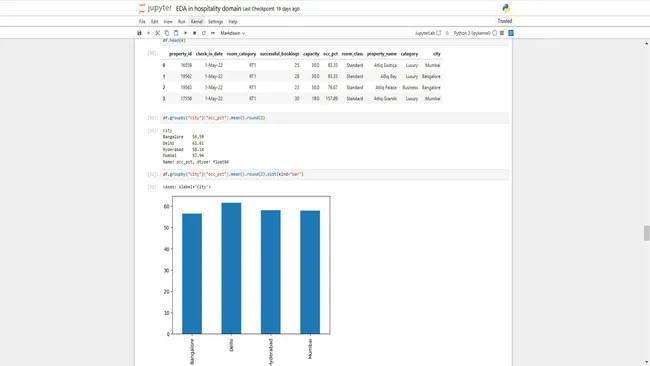Click the Jupyter logo

(155, 8)
